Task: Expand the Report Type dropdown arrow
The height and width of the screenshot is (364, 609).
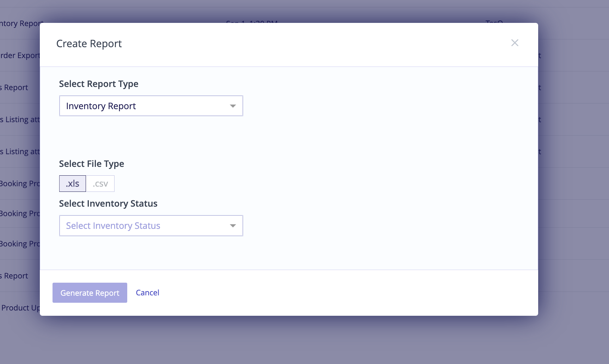Action: point(233,106)
